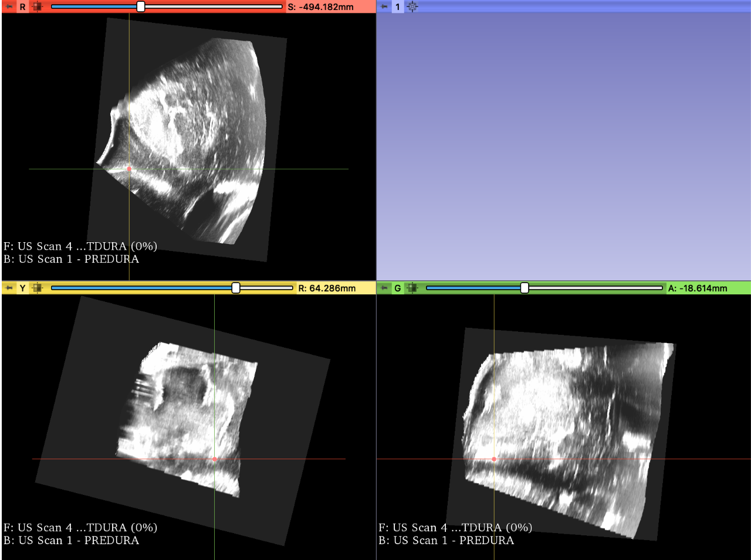Click the A: -18.614mm offset readout
This screenshot has width=751, height=560.
pyautogui.click(x=699, y=288)
